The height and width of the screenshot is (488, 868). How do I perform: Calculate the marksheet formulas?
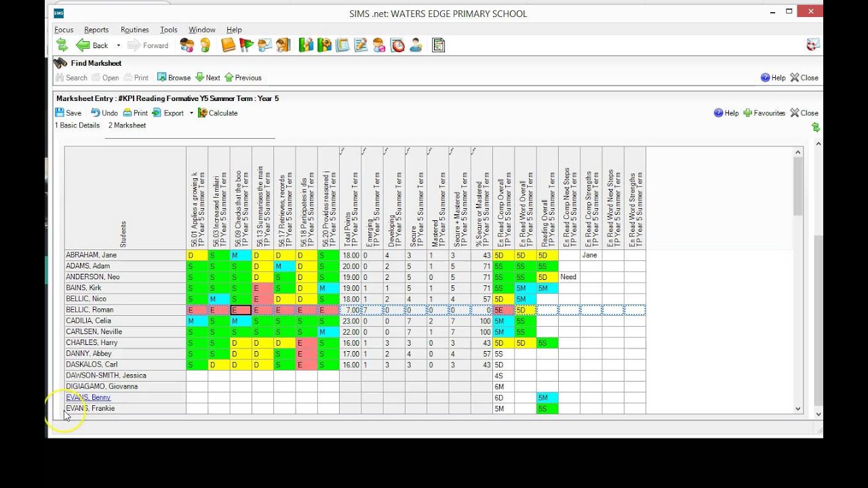point(218,113)
